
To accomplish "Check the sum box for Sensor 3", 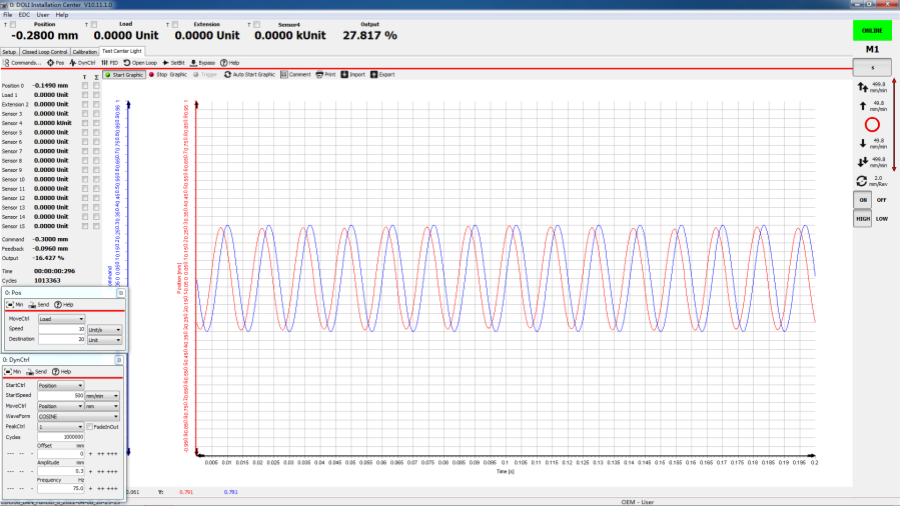I will 96,114.
